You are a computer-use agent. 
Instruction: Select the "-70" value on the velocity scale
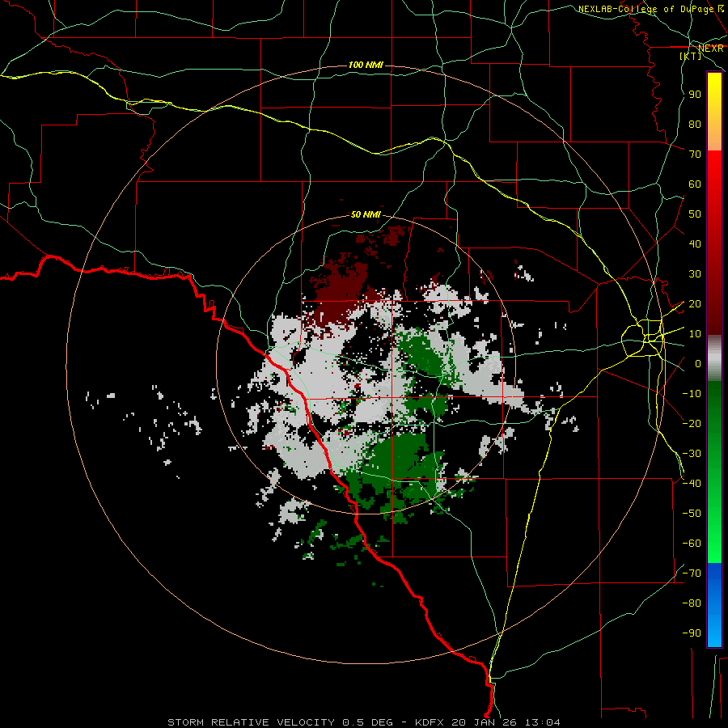pyautogui.click(x=692, y=574)
